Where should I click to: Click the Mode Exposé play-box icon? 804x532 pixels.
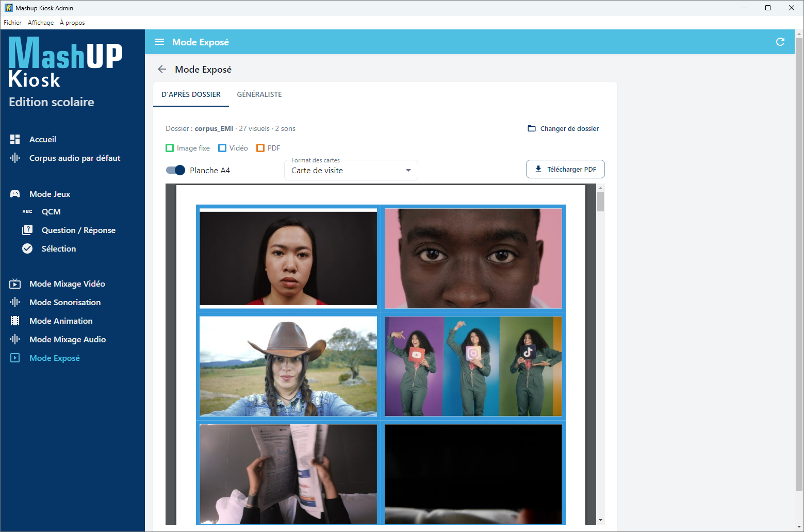(x=15, y=358)
